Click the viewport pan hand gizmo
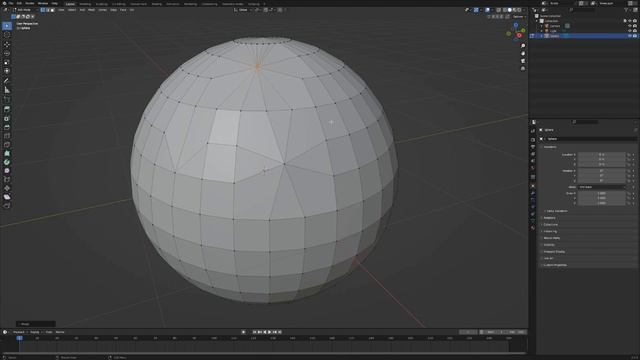 523,53
